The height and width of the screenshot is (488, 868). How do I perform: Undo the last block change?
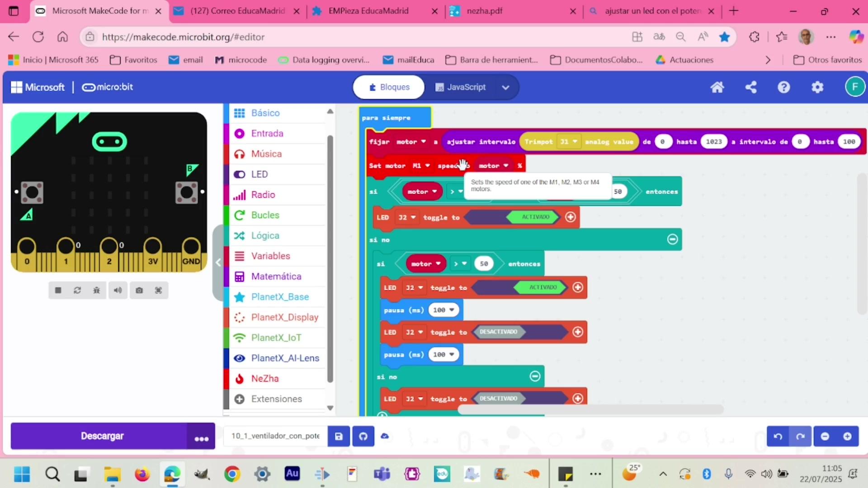[778, 436]
